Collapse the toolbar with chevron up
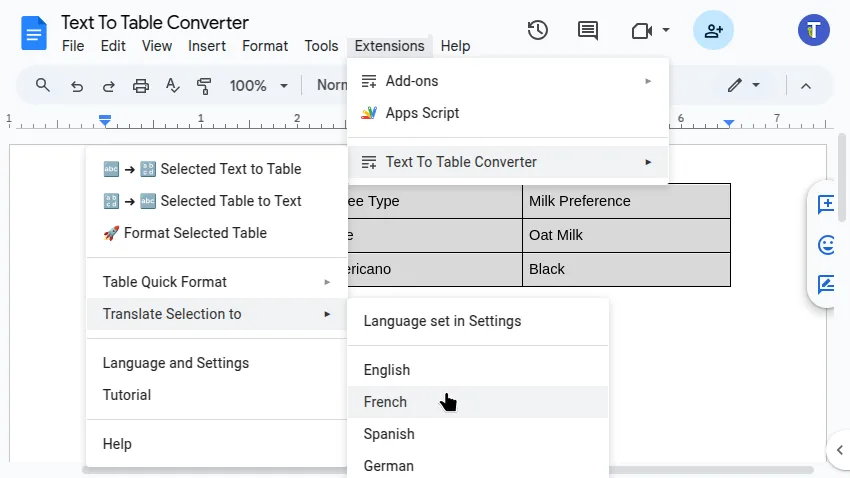 click(x=806, y=86)
